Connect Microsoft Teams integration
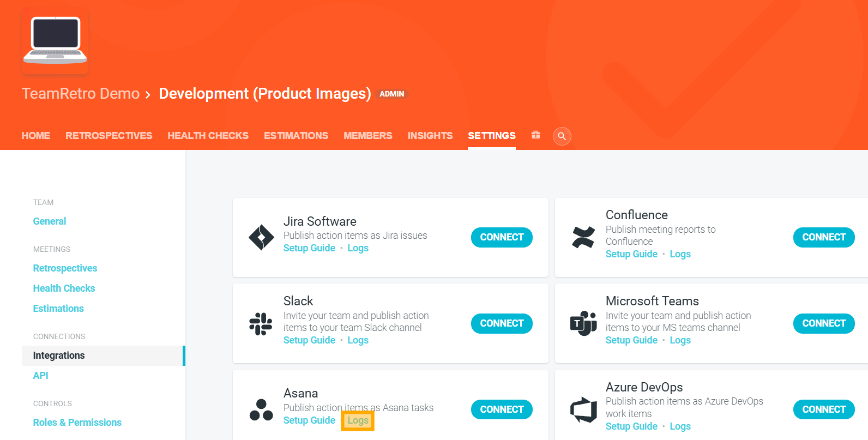This screenshot has height=440, width=868. [x=824, y=323]
